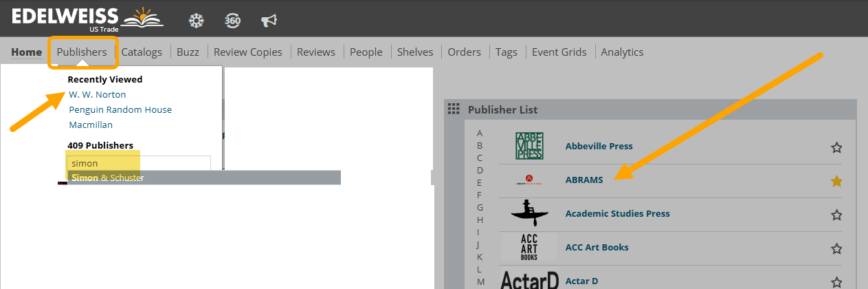Select Simon & Schuster autocomplete suggestion
868x289 pixels.
coord(108,178)
